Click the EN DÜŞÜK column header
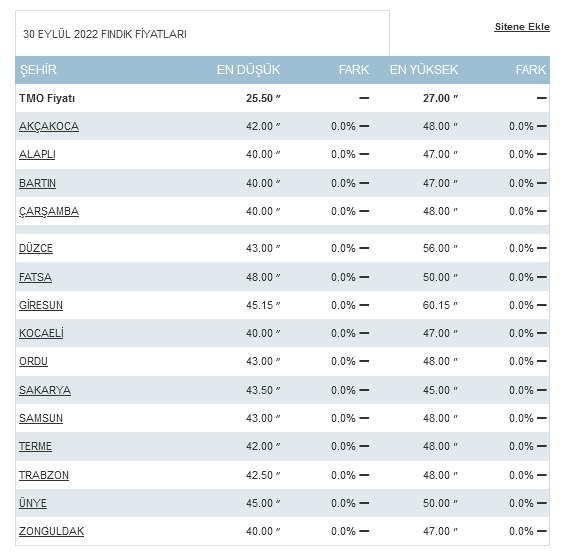The width and height of the screenshot is (566, 556). pos(248,70)
